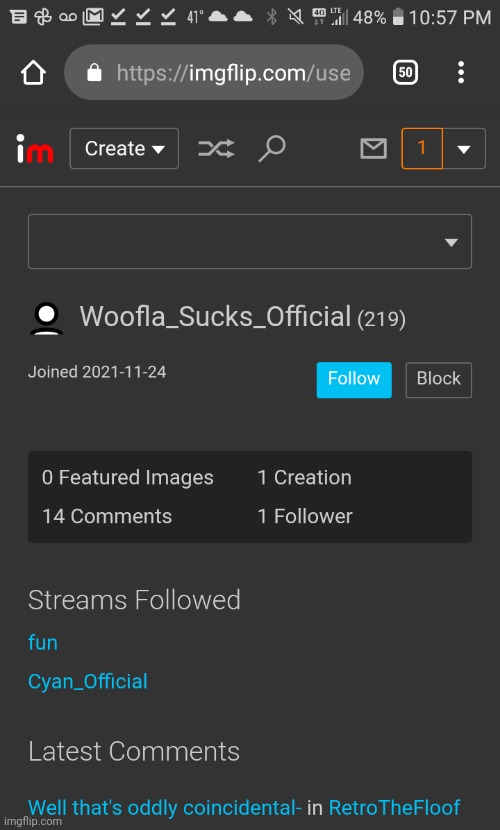Open the browser three-dot menu
The width and height of the screenshot is (500, 830).
pos(461,72)
